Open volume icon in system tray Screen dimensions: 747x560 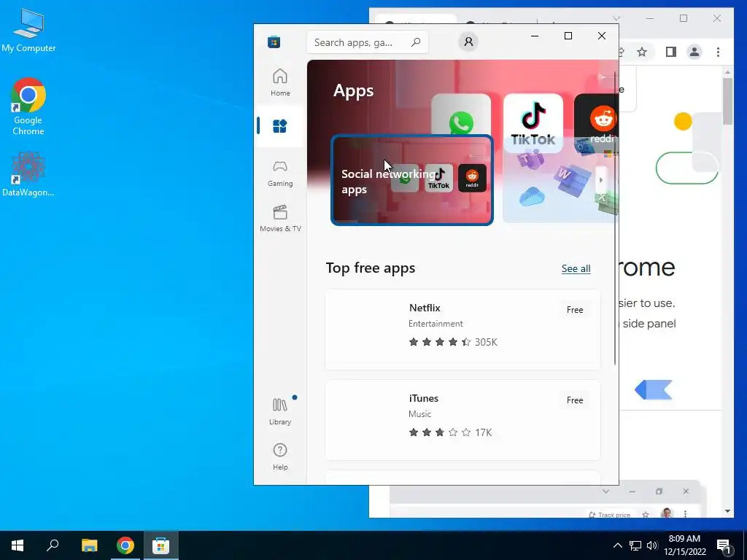(652, 545)
